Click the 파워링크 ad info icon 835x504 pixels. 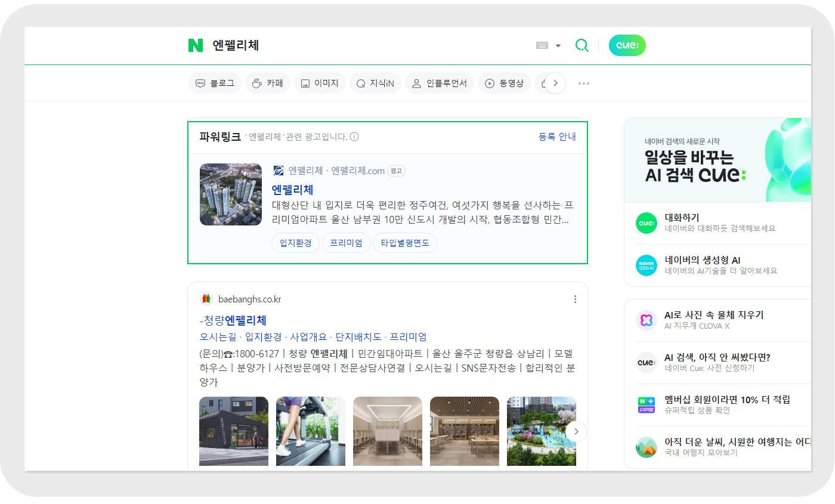(354, 137)
